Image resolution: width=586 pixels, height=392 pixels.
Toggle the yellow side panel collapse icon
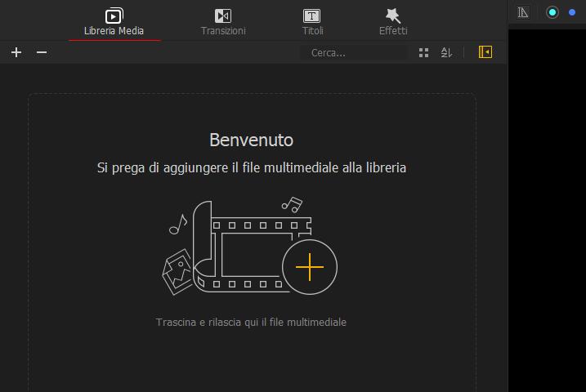point(485,52)
